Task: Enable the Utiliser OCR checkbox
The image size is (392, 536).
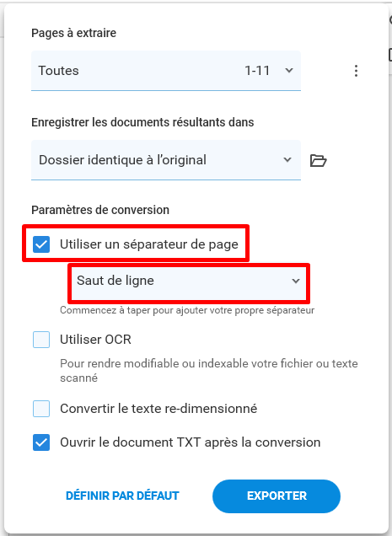Action: (41, 340)
